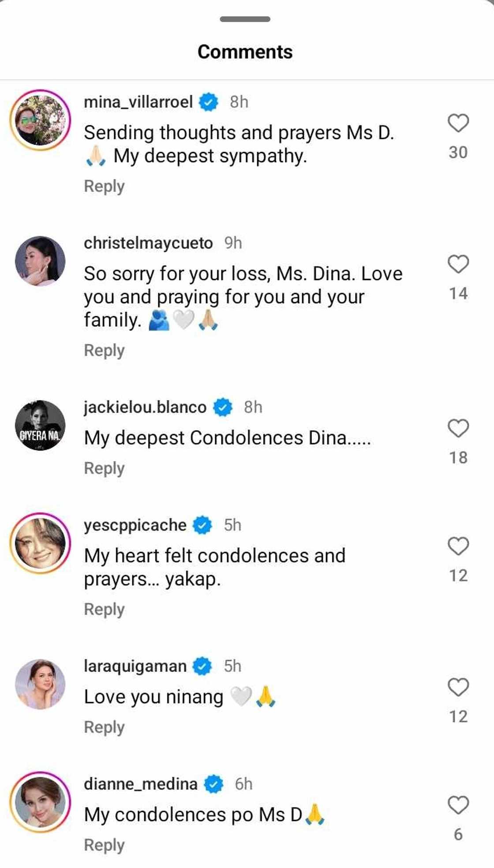This screenshot has height=868, width=494.
Task: Tap yescppicache's story ring avatar
Action: 40,543
